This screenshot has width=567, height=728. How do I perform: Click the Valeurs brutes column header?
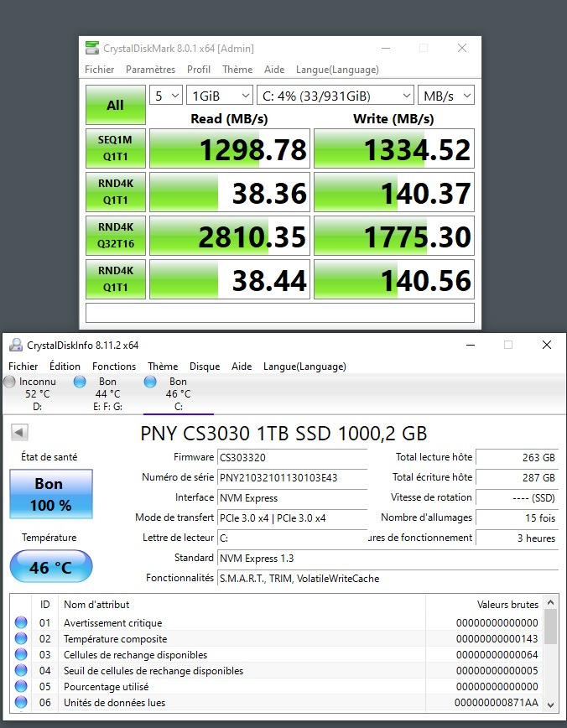pos(484,605)
